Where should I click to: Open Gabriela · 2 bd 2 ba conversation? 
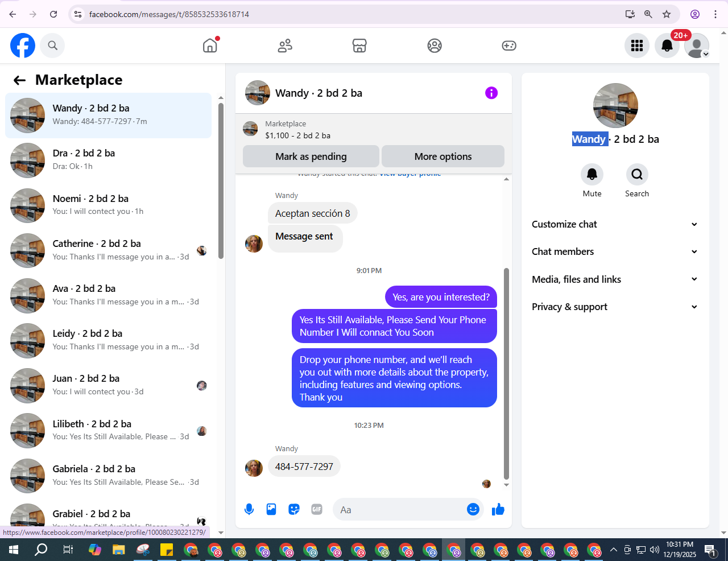pyautogui.click(x=109, y=476)
